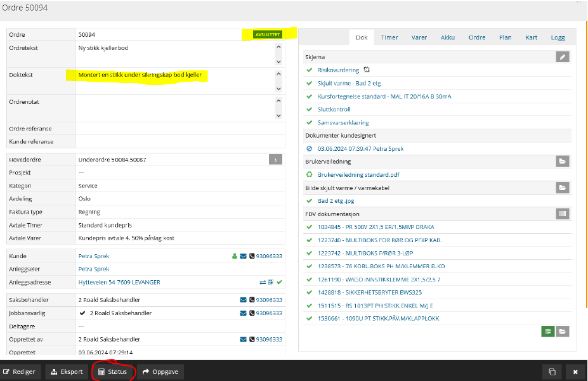Image resolution: width=588 pixels, height=381 pixels.
Task: Switch to the Varer tab
Action: pos(419,37)
